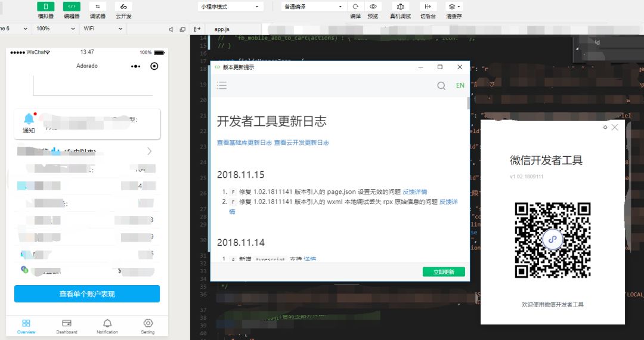
Task: Switch to the Setting tab
Action: (148, 326)
